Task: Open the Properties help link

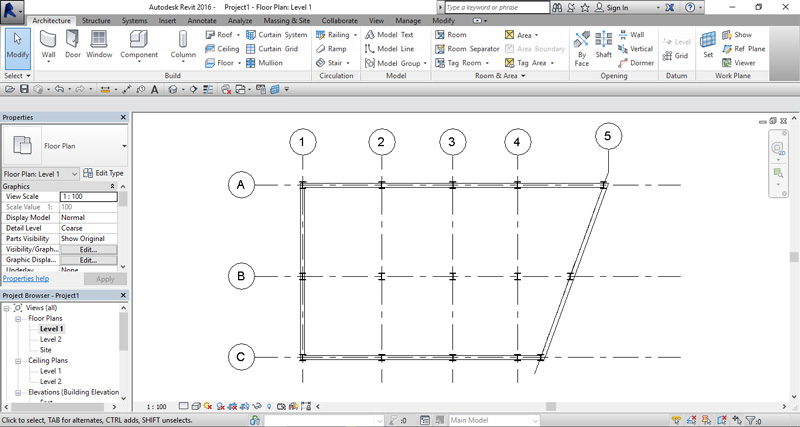Action: (x=26, y=279)
